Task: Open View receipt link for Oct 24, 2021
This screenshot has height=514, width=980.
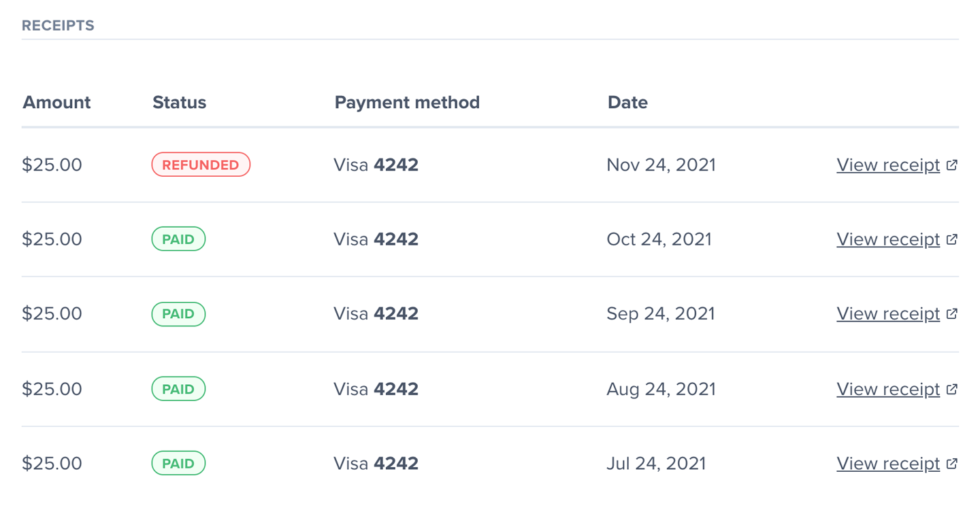Action: (887, 239)
